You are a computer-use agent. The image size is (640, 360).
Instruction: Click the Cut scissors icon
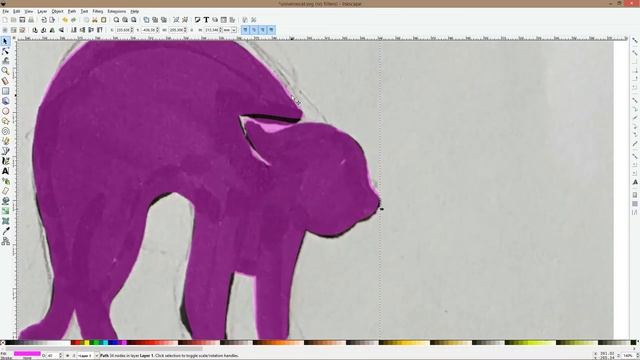tap(95, 20)
